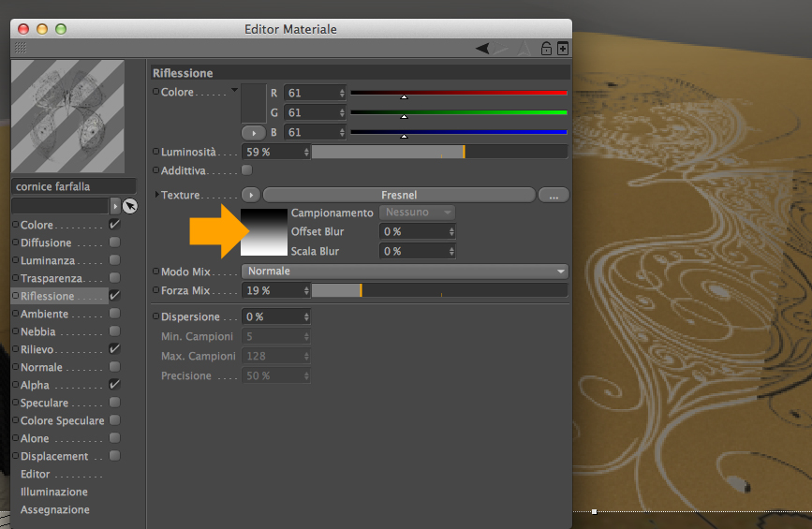812x529 pixels.
Task: Click the grid grip icon in the header
Action: point(21,48)
